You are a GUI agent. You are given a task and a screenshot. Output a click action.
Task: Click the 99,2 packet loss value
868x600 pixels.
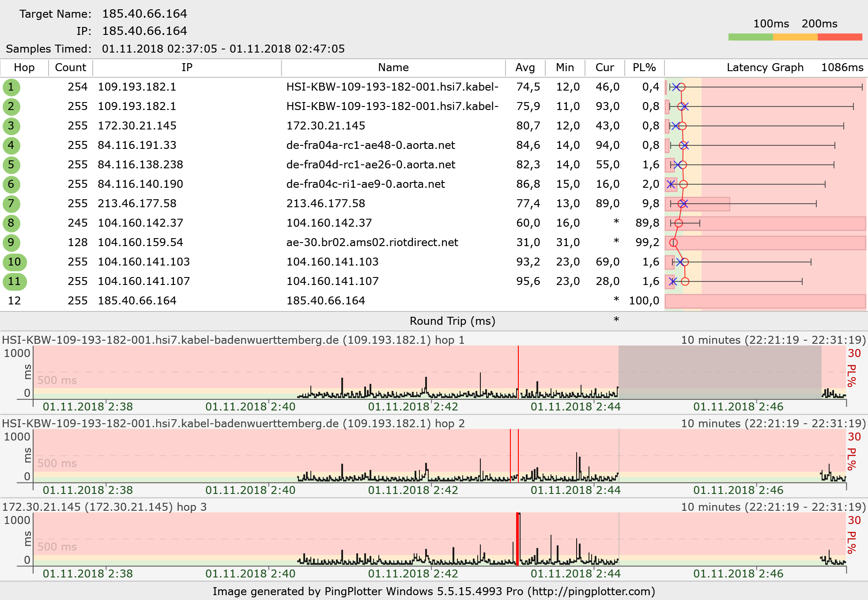pos(648,243)
